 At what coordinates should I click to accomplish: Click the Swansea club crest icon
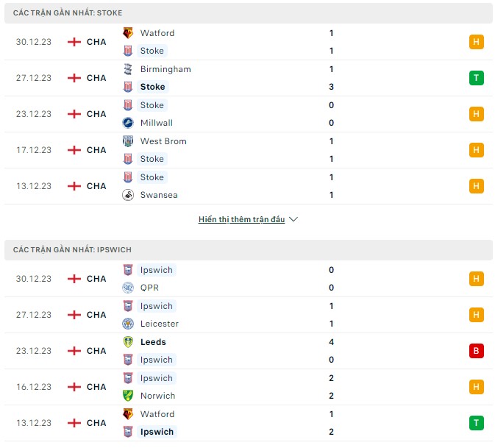tap(128, 195)
